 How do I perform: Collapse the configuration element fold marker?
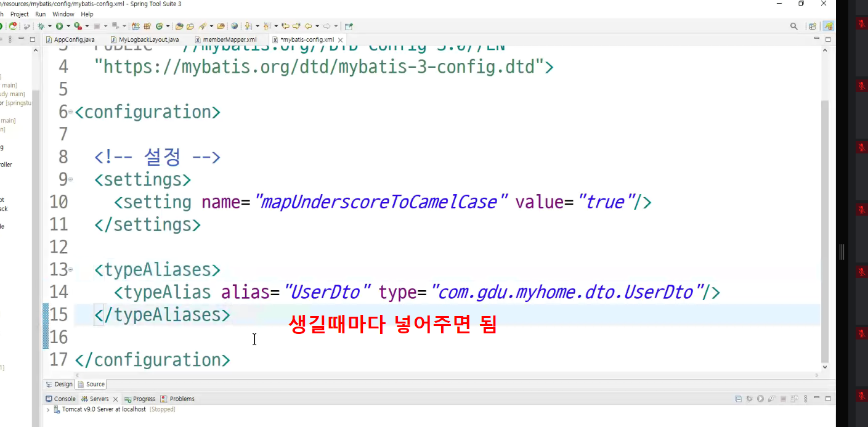(x=70, y=112)
